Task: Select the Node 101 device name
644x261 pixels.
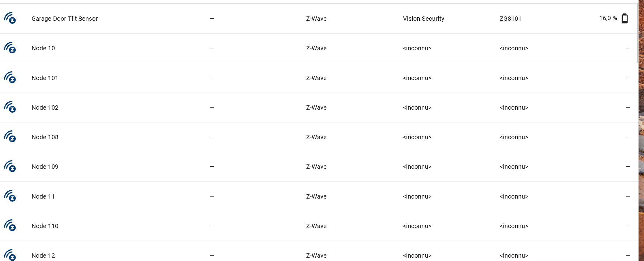Action: pyautogui.click(x=45, y=78)
